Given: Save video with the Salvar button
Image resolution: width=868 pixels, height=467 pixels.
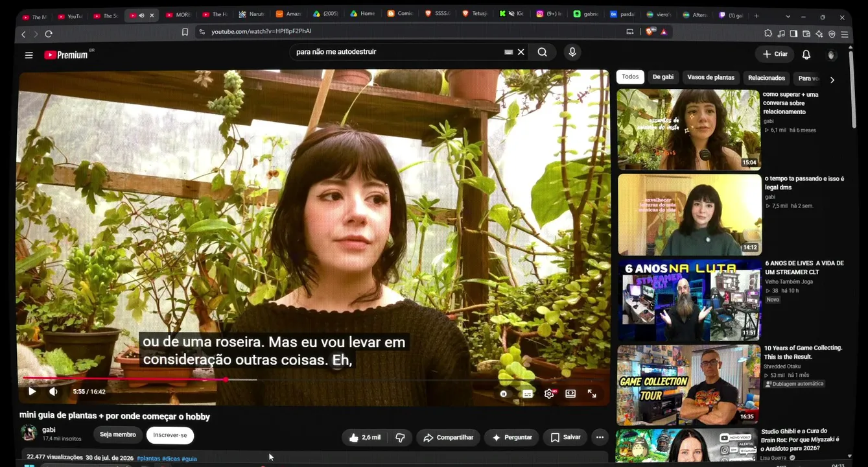Looking at the screenshot, I should [565, 438].
